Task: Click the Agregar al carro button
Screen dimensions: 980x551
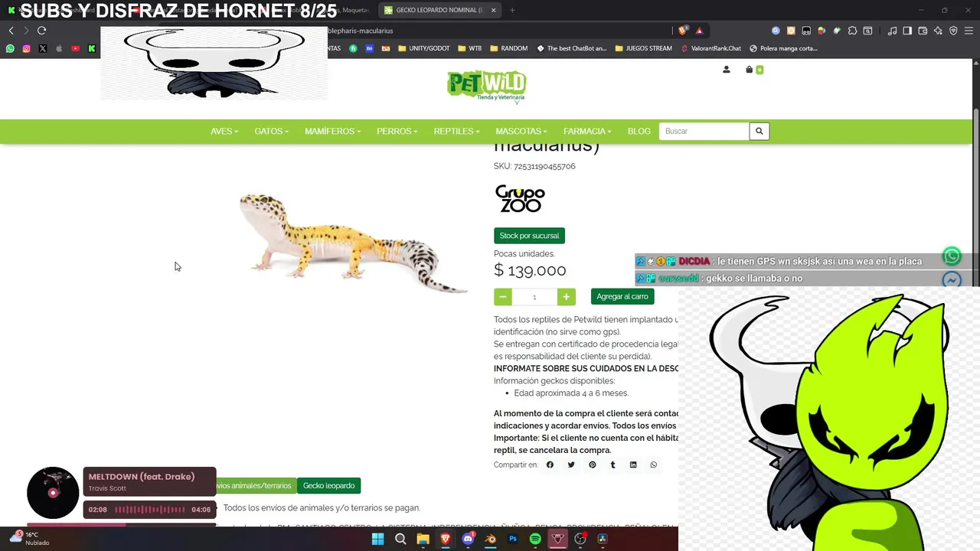Action: [622, 297]
